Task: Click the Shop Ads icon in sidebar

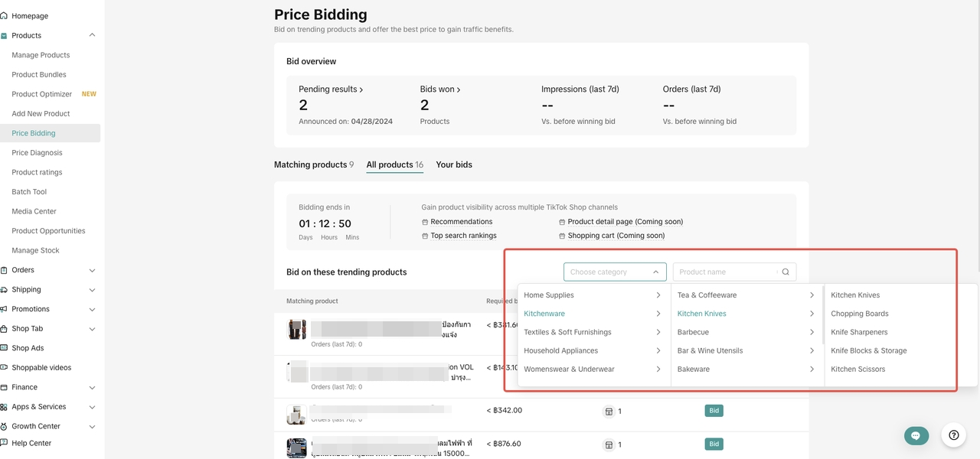Action: pyautogui.click(x=5, y=348)
